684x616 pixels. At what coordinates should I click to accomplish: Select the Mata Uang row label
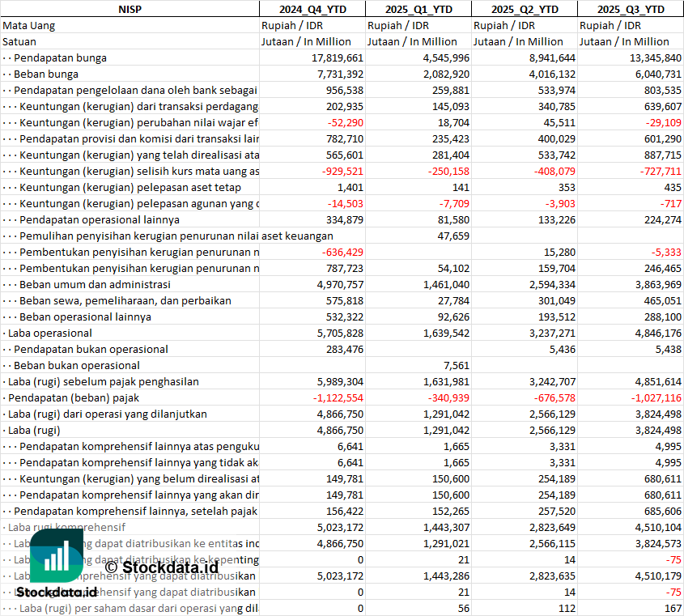coord(29,25)
